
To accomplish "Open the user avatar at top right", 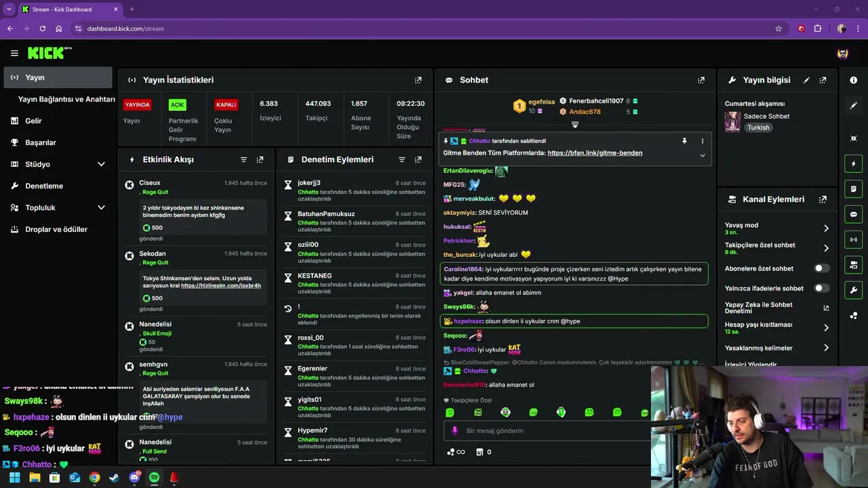I will [842, 53].
